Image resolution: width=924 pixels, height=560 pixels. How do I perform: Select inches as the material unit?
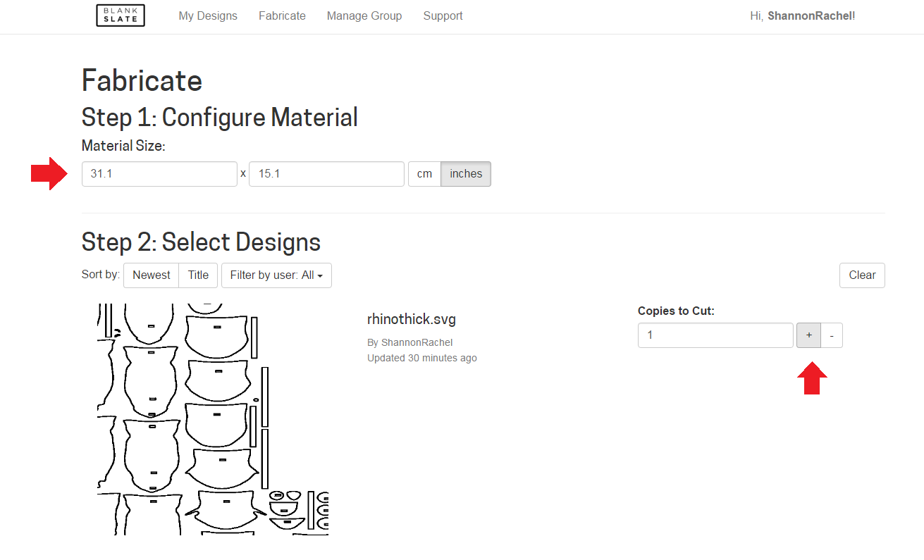[465, 173]
